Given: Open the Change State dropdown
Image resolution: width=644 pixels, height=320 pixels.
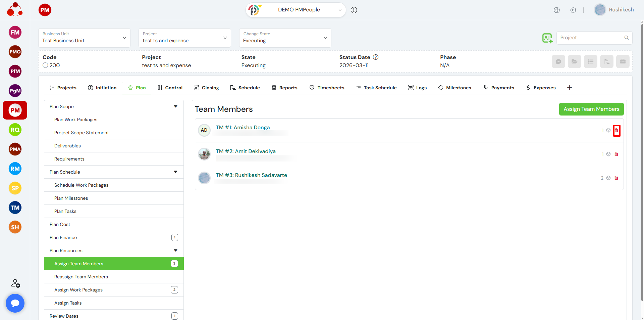Looking at the screenshot, I should (285, 38).
